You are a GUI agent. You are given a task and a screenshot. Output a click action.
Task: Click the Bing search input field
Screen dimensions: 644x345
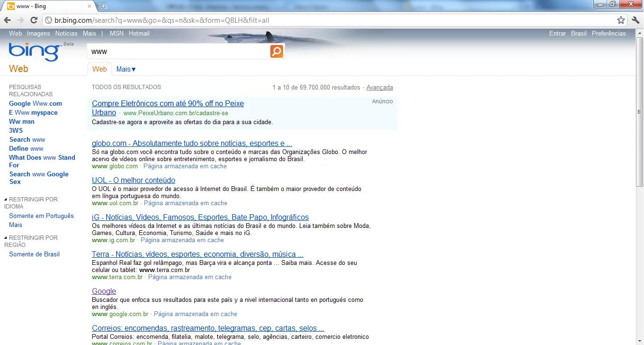pos(179,51)
